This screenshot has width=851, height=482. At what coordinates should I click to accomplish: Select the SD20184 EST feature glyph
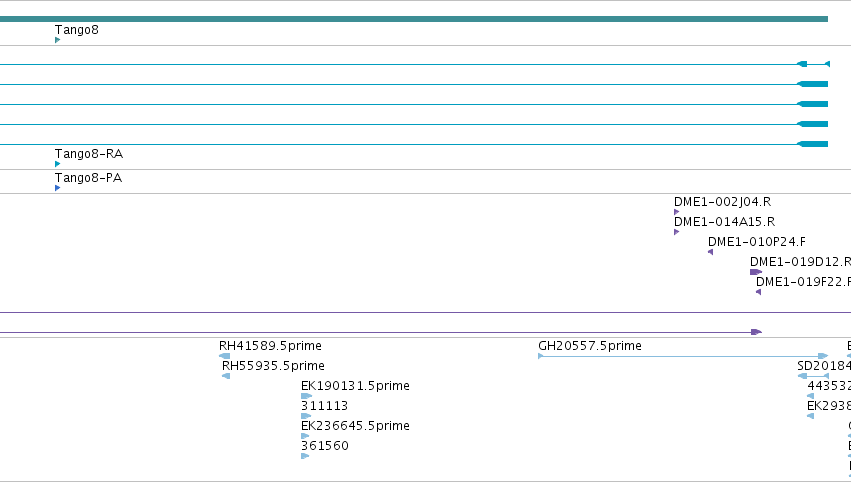pos(813,376)
